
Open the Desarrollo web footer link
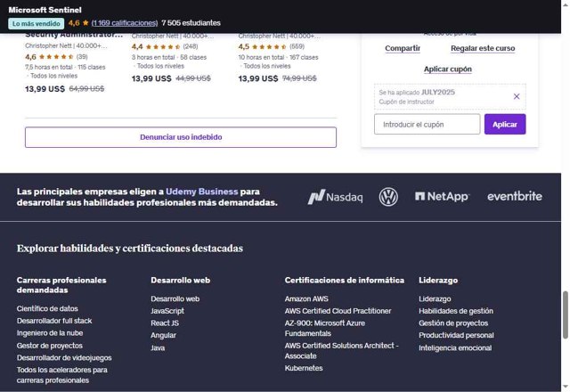coord(175,299)
